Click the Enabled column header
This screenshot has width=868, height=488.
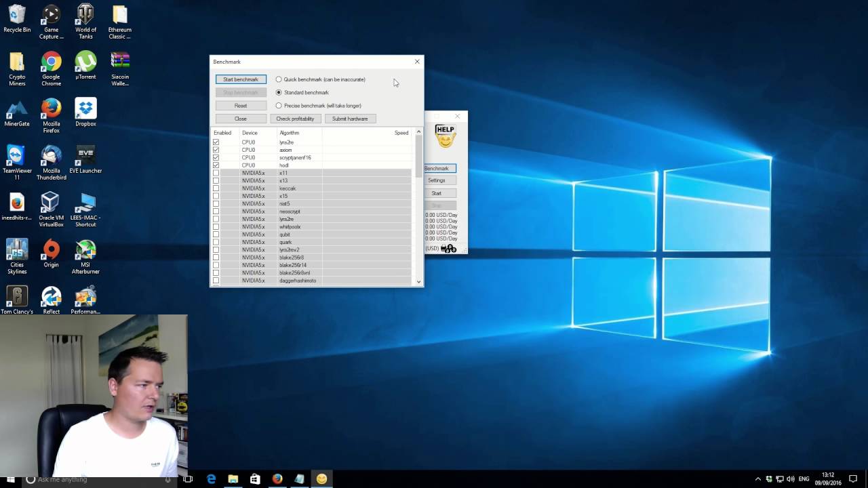coord(226,133)
